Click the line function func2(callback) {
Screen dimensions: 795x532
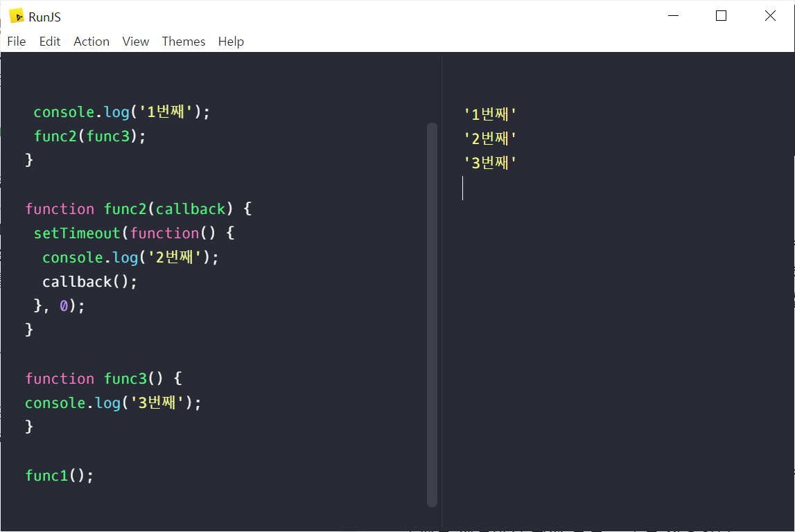point(139,209)
